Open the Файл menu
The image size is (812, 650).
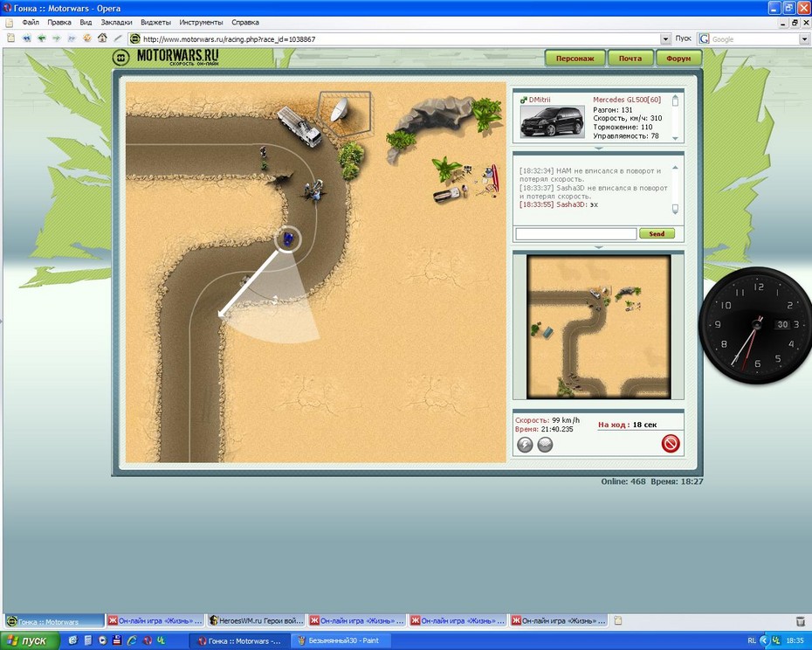31,23
